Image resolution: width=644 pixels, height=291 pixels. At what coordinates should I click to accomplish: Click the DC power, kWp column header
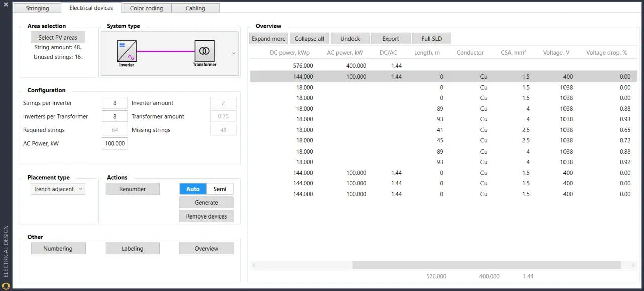290,53
